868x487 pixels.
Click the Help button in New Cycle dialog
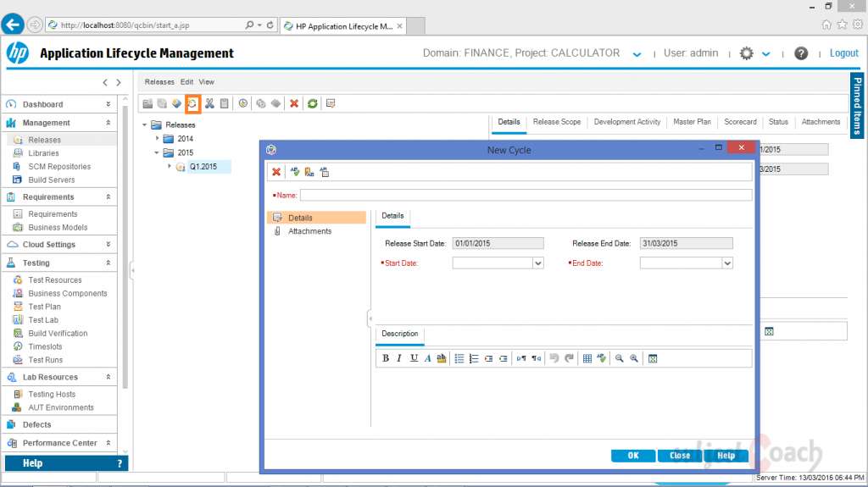pyautogui.click(x=726, y=456)
